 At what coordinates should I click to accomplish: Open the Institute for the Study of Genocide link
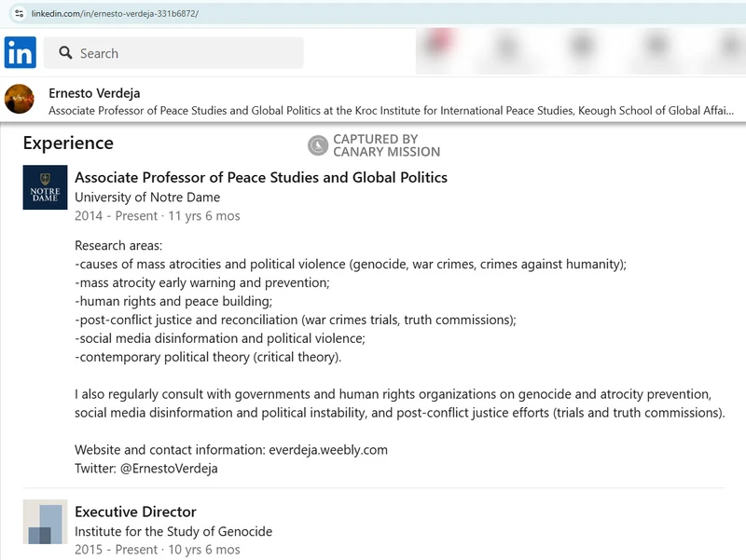click(x=173, y=531)
